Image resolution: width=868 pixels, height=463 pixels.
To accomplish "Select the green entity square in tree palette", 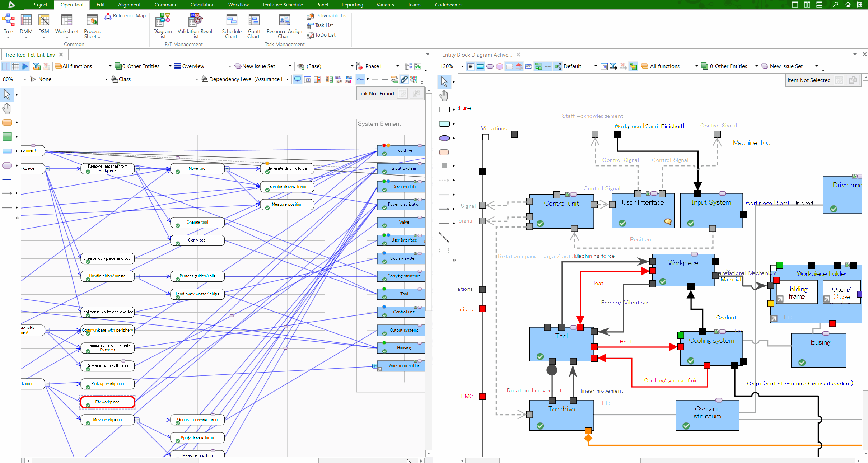I will (x=7, y=136).
